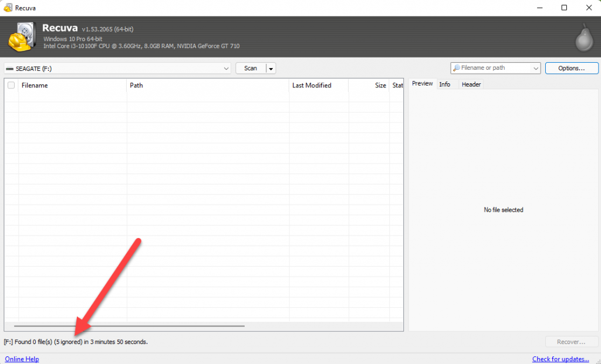Click the magnifier icon in the search box

click(x=456, y=67)
